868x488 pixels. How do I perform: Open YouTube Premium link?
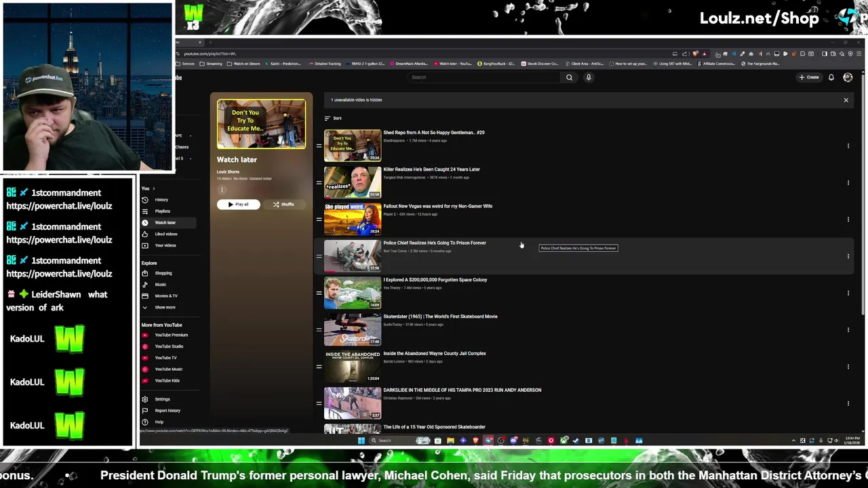coord(171,335)
